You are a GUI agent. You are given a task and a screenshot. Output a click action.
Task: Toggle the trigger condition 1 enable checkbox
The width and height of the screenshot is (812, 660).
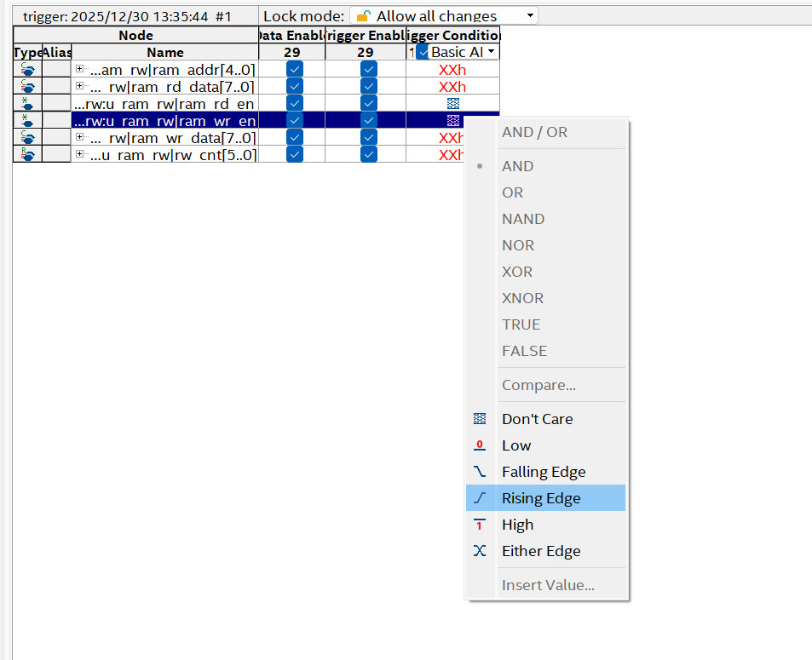(x=423, y=52)
